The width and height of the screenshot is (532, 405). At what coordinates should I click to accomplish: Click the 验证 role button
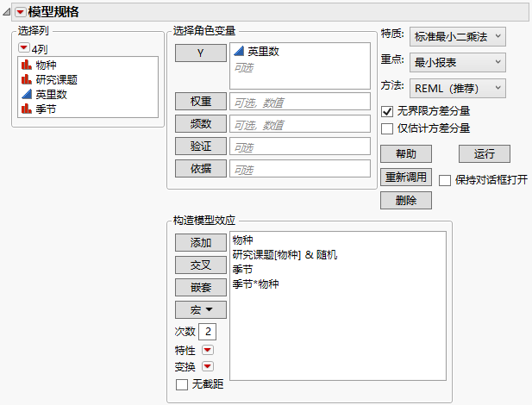click(x=201, y=146)
